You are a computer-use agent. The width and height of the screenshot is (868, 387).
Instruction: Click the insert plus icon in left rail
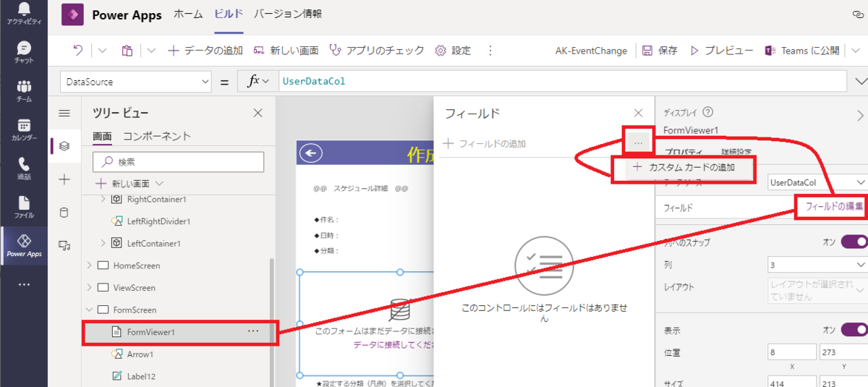point(64,179)
